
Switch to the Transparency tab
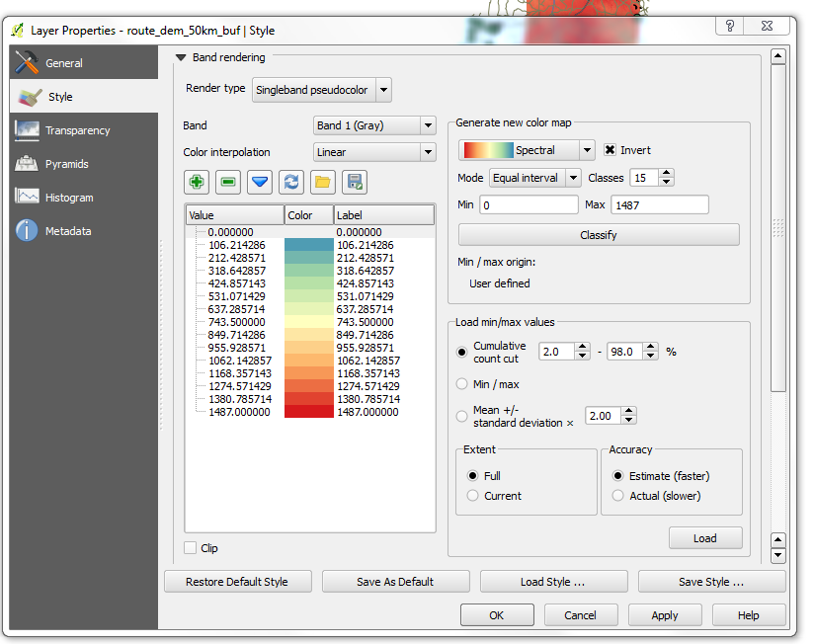pyautogui.click(x=84, y=130)
